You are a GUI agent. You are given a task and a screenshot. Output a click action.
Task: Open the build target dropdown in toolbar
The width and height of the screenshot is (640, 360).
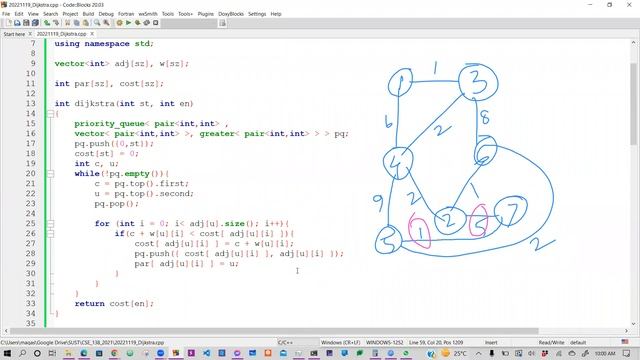[x=189, y=23]
